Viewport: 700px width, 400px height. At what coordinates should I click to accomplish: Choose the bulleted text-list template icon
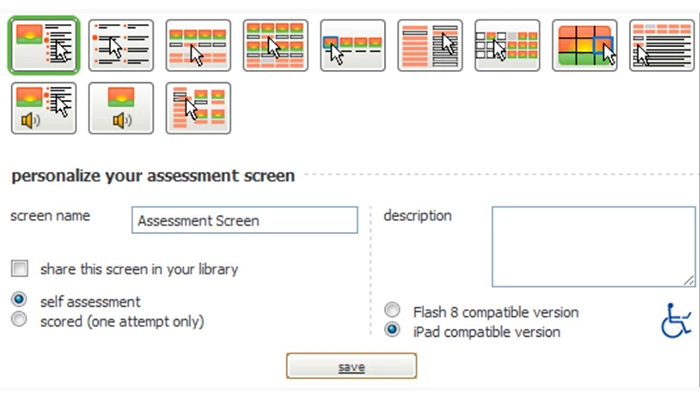pyautogui.click(x=121, y=46)
